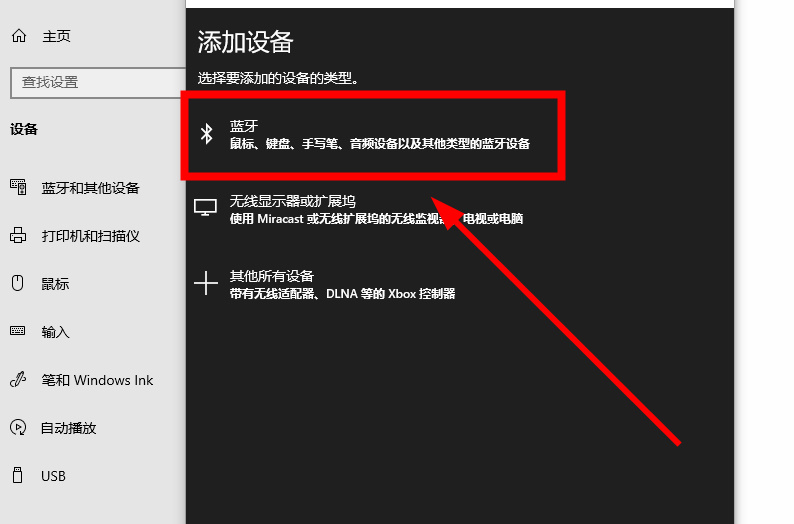Click the 蓝牙和其他设备 sidebar icon
Image resolution: width=794 pixels, height=524 pixels.
tap(18, 187)
